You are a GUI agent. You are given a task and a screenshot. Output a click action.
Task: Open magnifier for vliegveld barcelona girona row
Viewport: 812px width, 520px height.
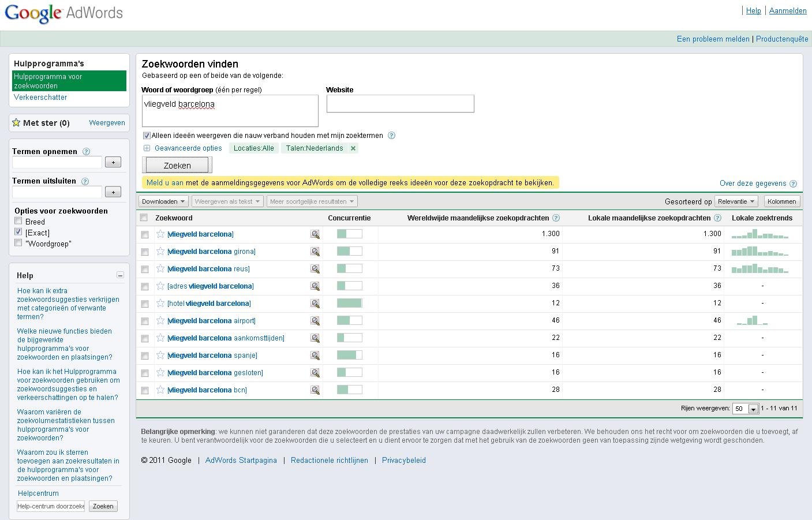click(x=315, y=252)
